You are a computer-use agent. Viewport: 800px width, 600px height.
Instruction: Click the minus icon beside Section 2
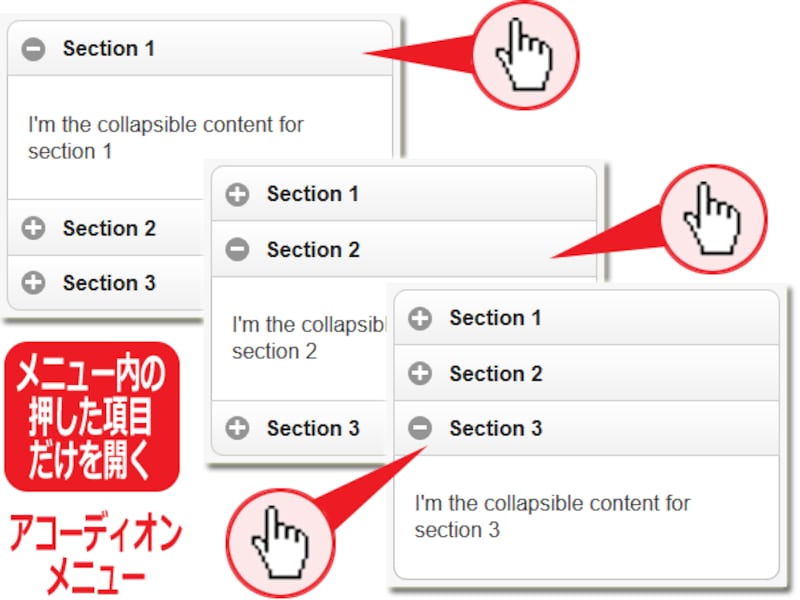237,250
